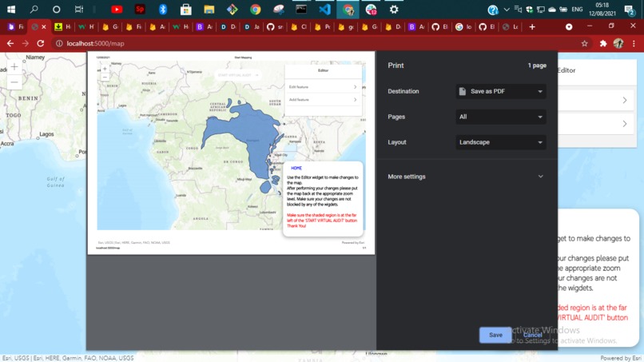The width and height of the screenshot is (644, 362).
Task: Click Save in the print dialog
Action: coord(495,335)
